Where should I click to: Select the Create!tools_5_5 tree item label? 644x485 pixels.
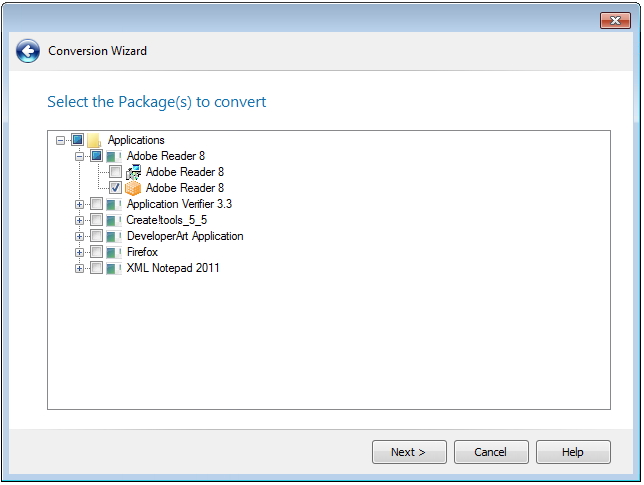point(166,221)
